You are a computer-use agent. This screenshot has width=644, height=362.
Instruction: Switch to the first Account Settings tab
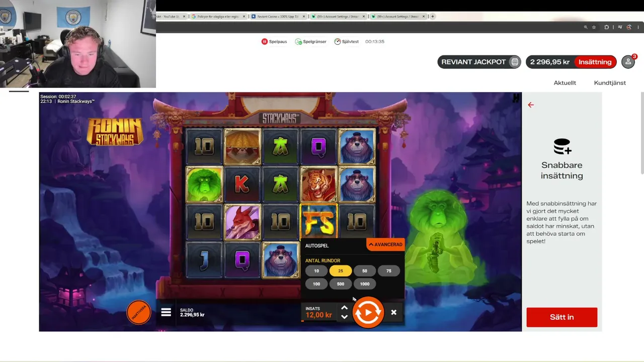tap(338, 17)
